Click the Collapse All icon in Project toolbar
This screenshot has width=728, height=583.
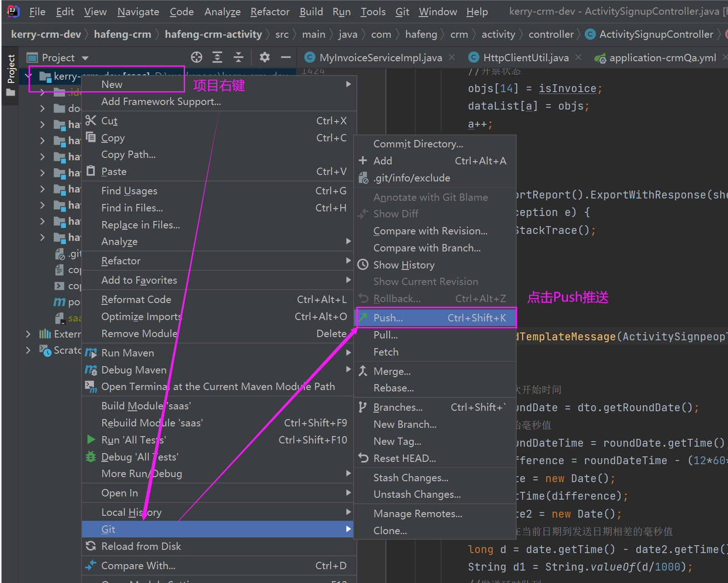pos(239,57)
